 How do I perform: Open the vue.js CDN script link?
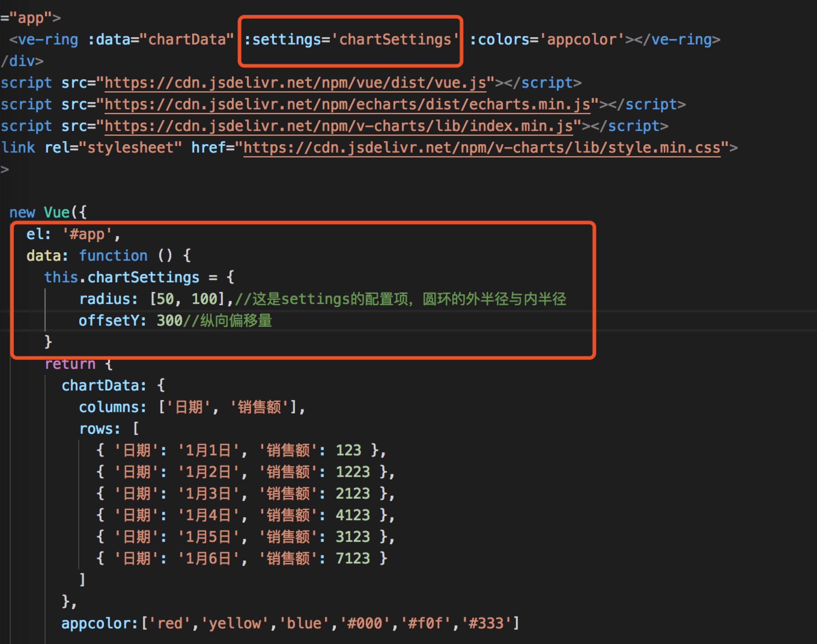[x=295, y=83]
